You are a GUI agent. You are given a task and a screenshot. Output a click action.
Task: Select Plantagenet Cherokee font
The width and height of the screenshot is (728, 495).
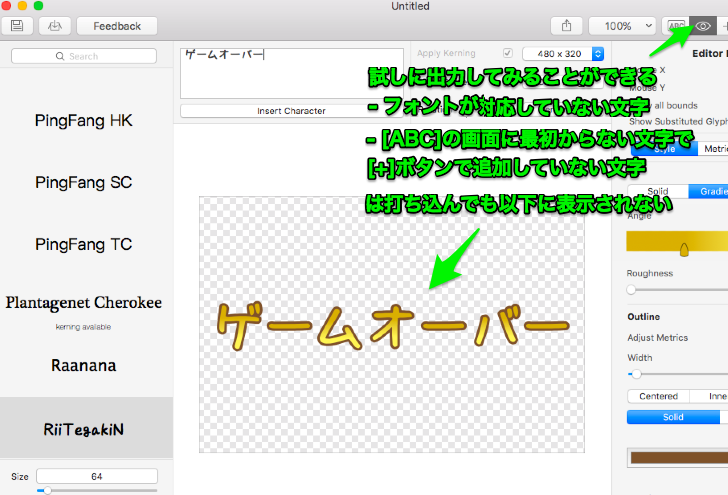click(x=84, y=303)
